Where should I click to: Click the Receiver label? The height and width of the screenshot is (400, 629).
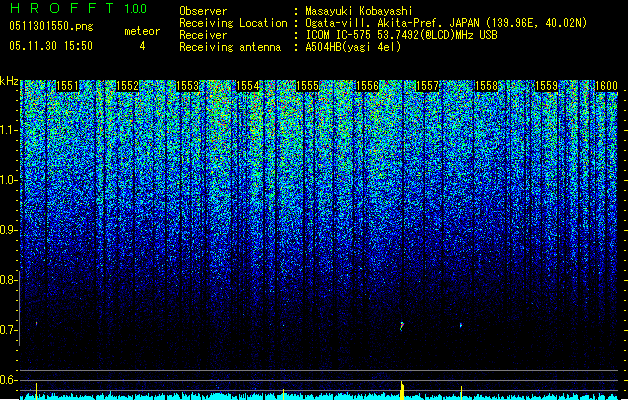(x=203, y=35)
